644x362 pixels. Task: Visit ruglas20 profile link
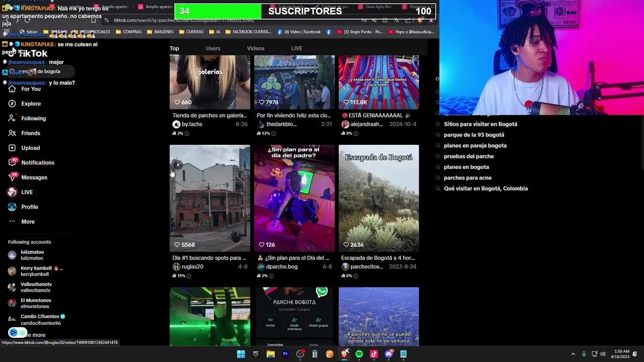(x=192, y=266)
